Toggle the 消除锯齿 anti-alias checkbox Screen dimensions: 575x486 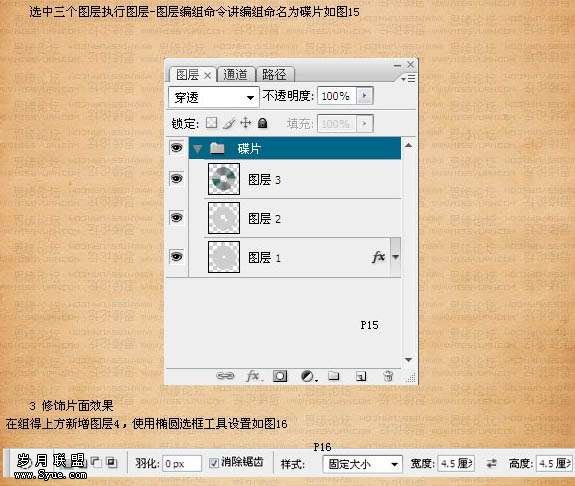coord(213,463)
